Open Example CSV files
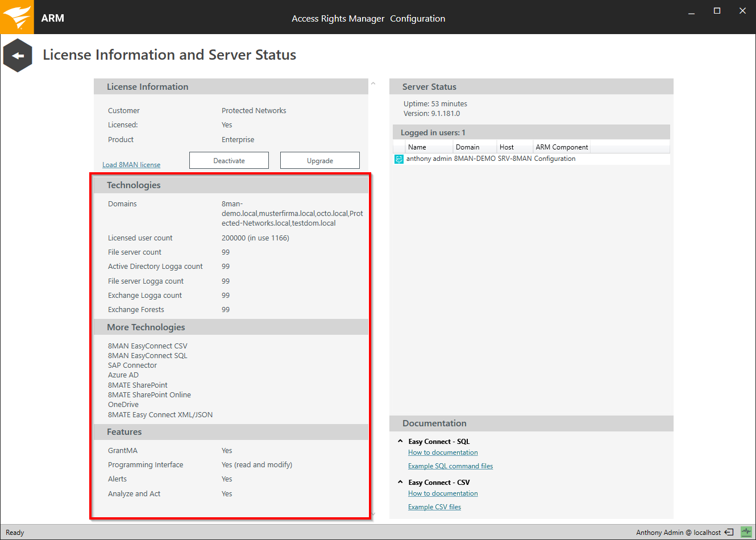 (434, 506)
